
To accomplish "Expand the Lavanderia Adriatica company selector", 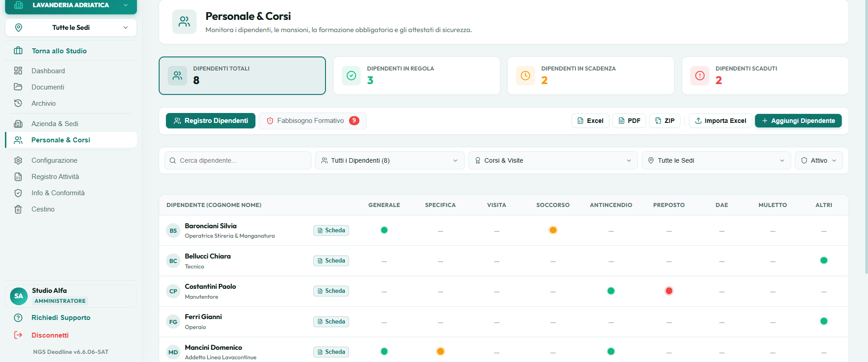I will [71, 5].
